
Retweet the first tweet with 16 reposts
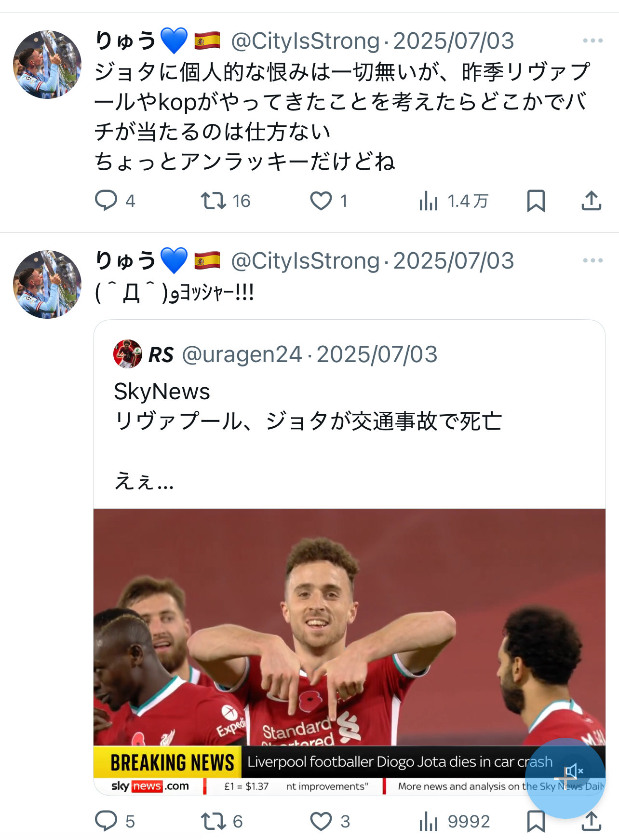click(214, 201)
